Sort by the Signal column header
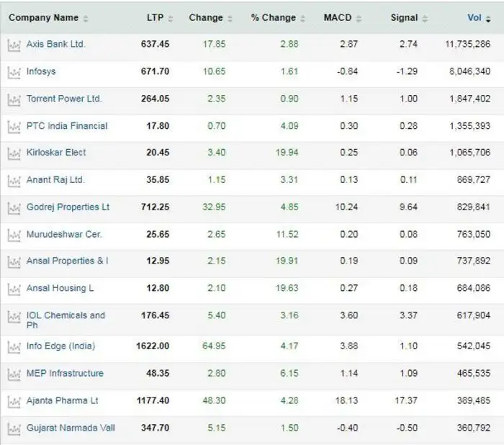The width and height of the screenshot is (504, 445). point(409,18)
